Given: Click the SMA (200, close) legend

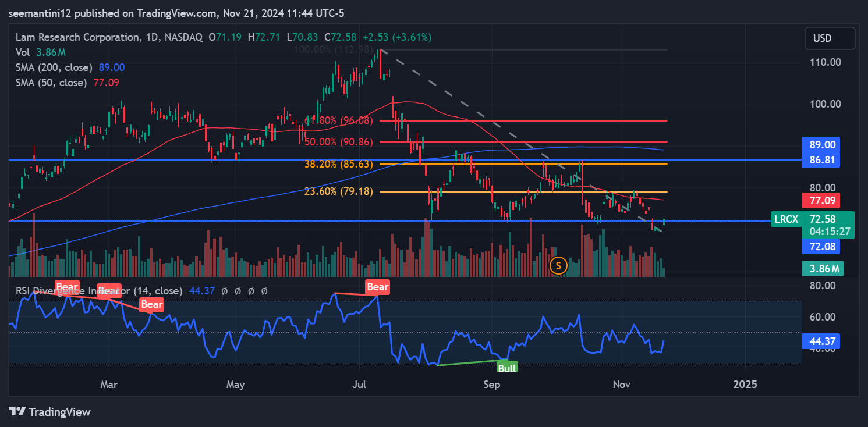Looking at the screenshot, I should (x=70, y=67).
